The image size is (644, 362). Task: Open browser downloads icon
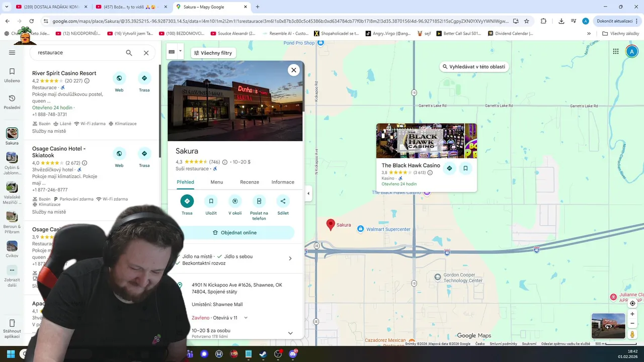(561, 21)
